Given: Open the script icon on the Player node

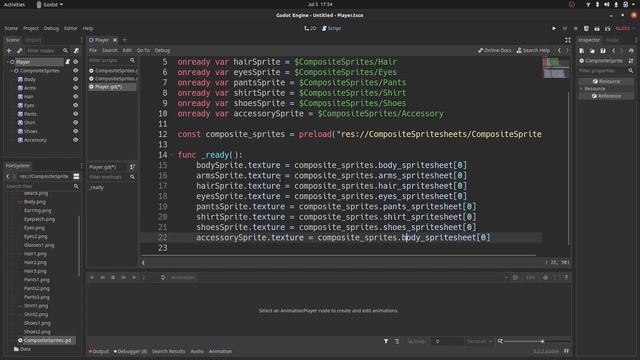Looking at the screenshot, I should [68, 62].
